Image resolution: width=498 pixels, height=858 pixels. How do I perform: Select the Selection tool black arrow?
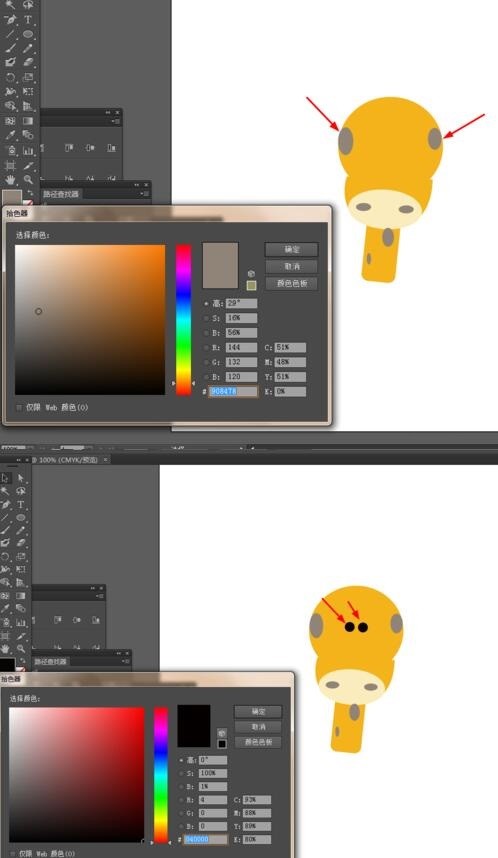5,478
